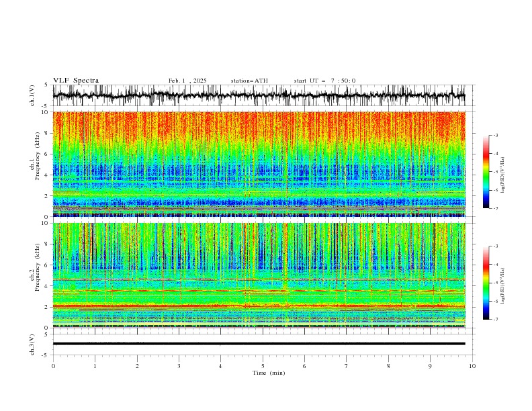Click the log(PSD) label beside ch.2 color scale
This screenshot has height=411, width=532.
503,286
